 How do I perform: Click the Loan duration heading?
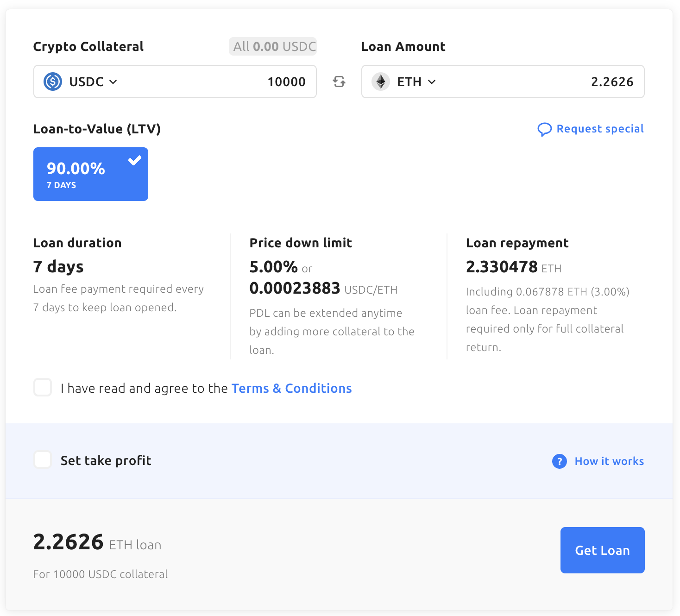(x=77, y=243)
